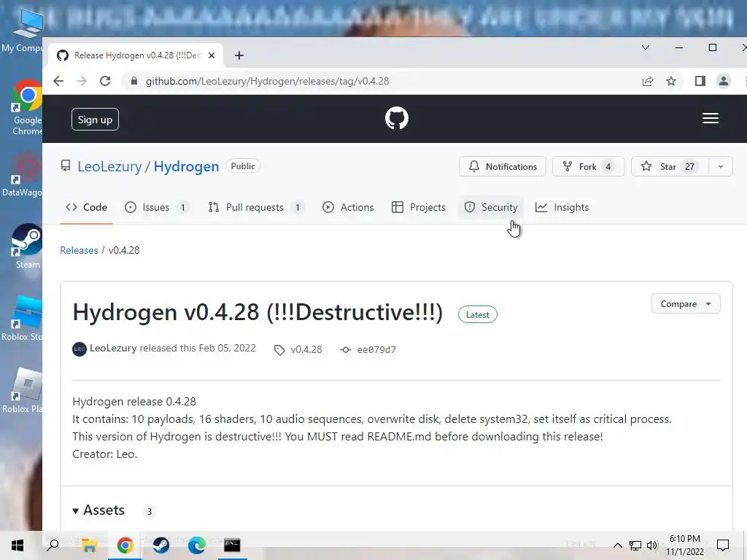Select the Roblox Studio desktop shortcut
Viewport: 747px width, 560px height.
[x=22, y=319]
